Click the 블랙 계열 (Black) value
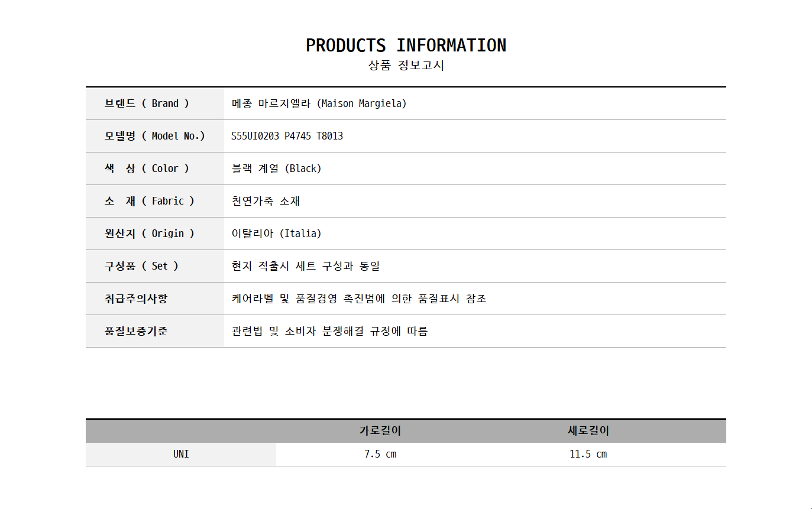812x509 pixels. tap(276, 168)
